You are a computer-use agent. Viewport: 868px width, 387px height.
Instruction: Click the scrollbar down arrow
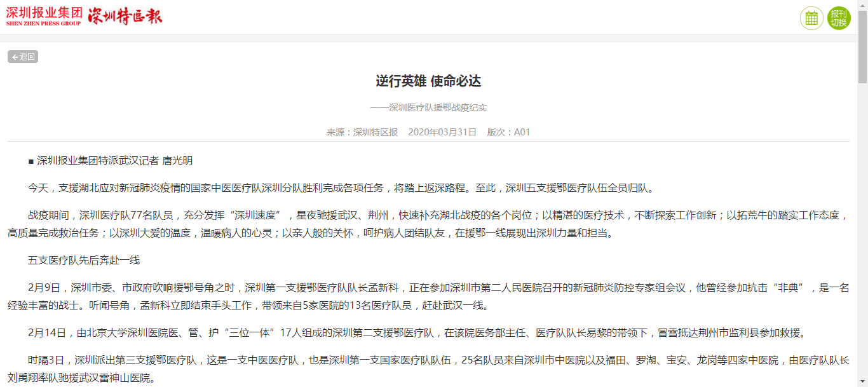[862, 382]
